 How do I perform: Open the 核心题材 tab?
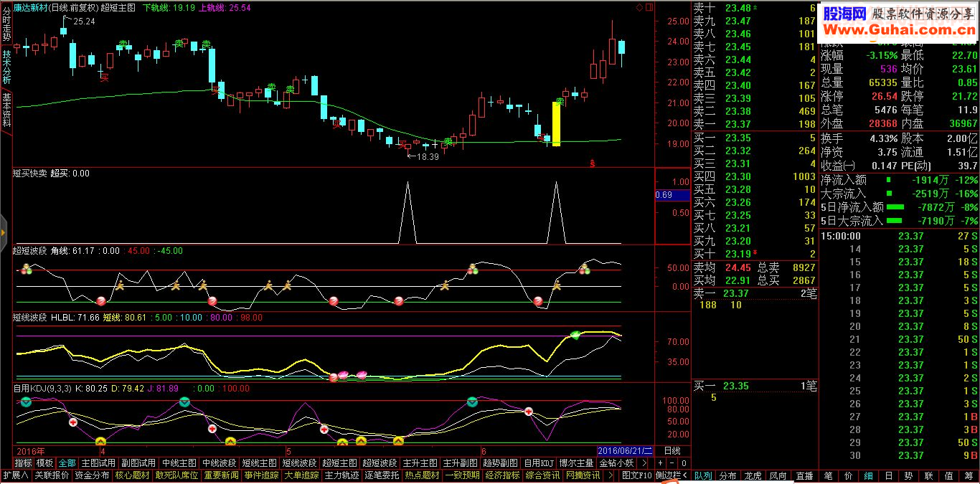[x=132, y=475]
